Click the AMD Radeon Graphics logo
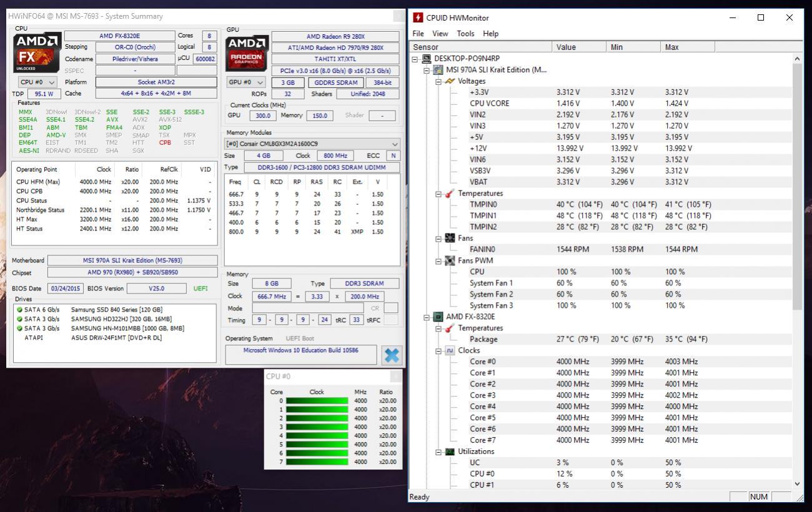812x512 pixels. coord(247,52)
